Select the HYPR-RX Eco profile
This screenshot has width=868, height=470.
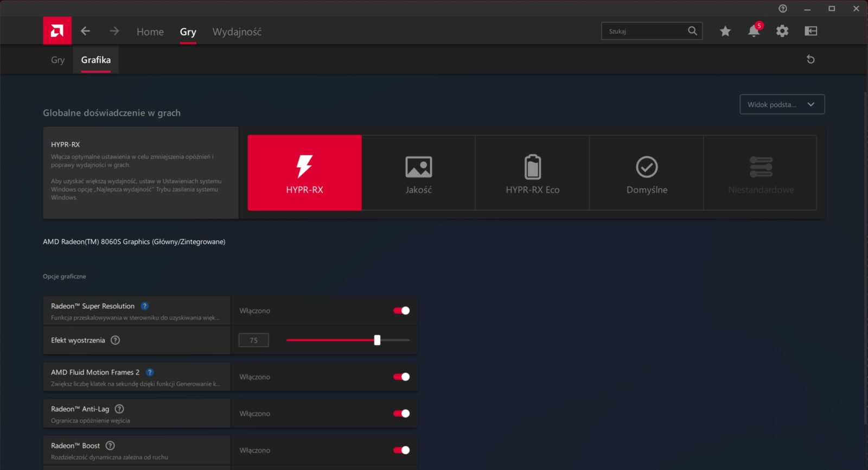point(532,173)
